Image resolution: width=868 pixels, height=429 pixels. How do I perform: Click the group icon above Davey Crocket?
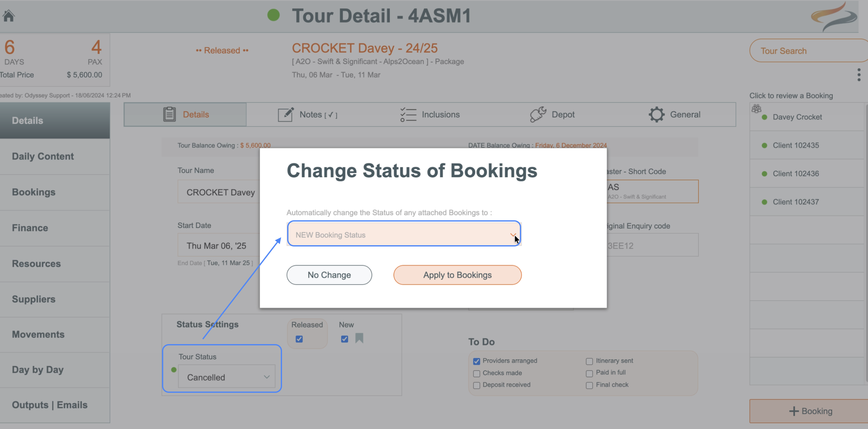756,108
